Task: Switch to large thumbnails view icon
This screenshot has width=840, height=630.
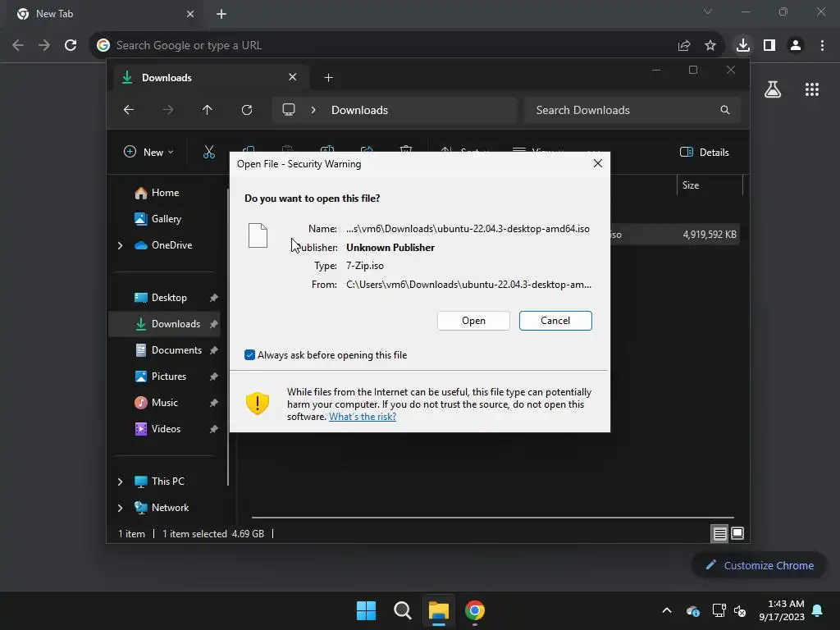Action: coord(737,533)
